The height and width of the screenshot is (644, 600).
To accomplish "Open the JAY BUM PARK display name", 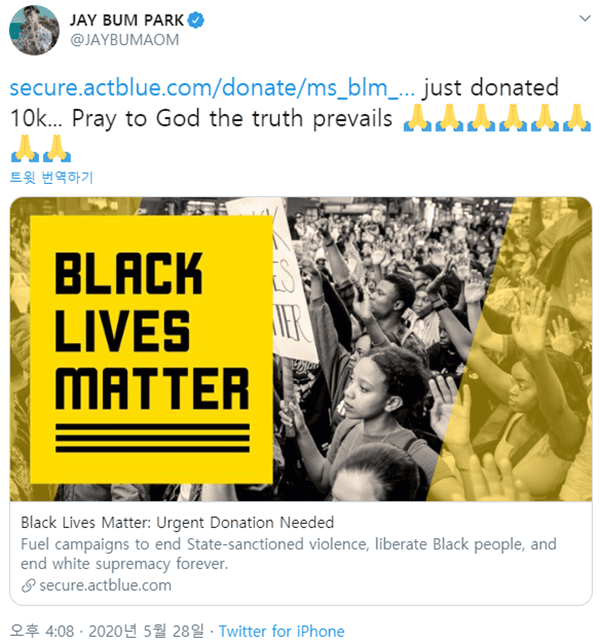I will click(x=126, y=20).
